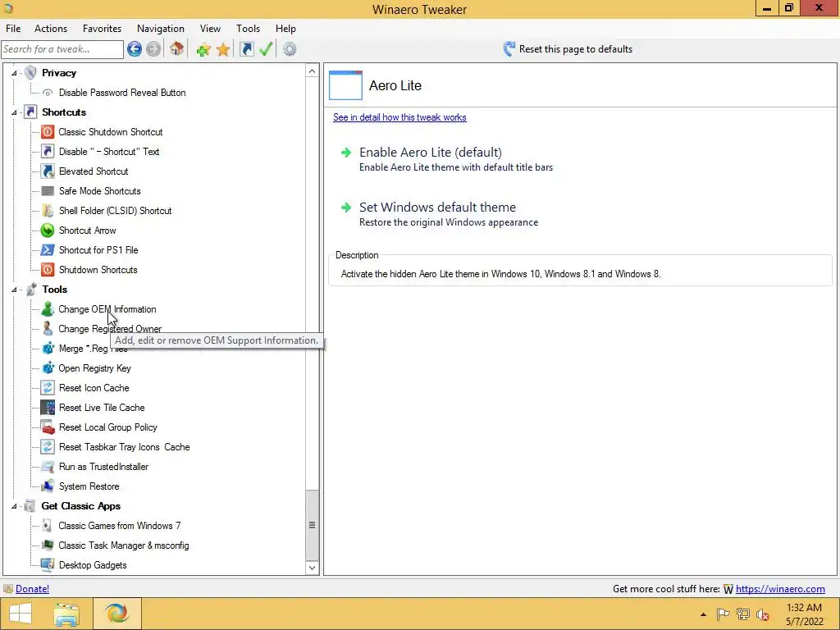Open settings with the gear toolbar icon
840x630 pixels.
pos(290,49)
